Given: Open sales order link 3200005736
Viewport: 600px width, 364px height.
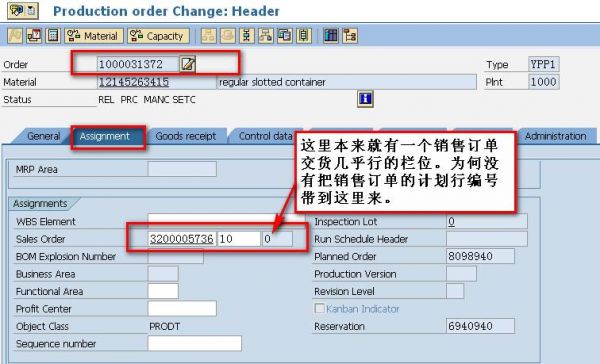Looking at the screenshot, I should tap(181, 239).
